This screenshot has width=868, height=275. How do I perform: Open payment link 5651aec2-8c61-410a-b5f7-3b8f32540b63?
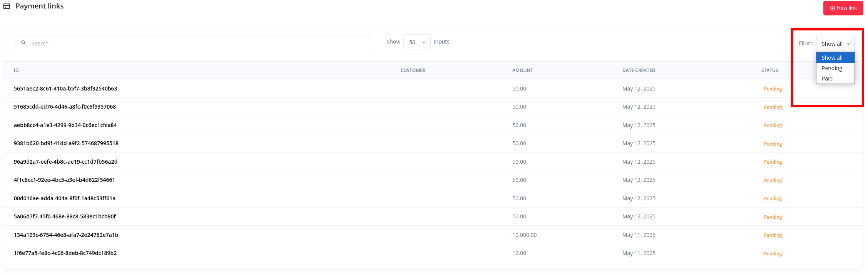(x=65, y=89)
